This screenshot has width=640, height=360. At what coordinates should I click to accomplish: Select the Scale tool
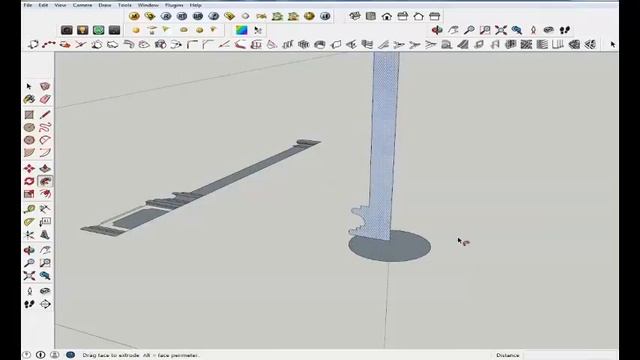tap(29, 194)
